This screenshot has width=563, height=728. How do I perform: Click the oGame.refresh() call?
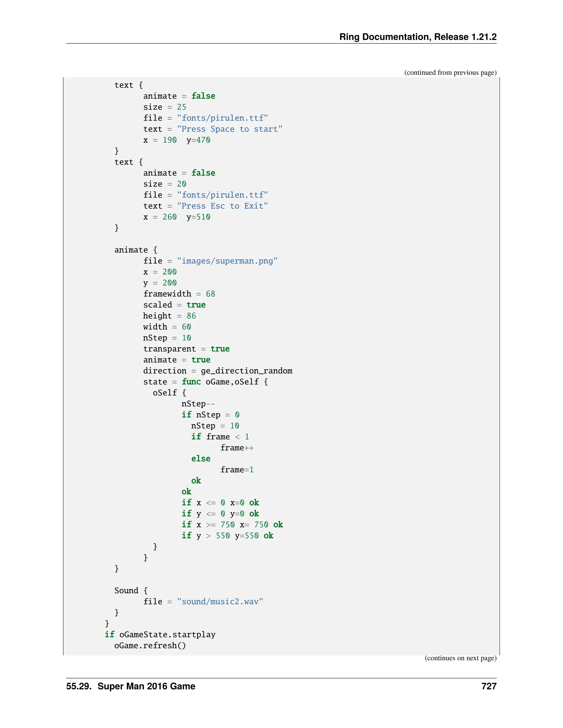click(x=150, y=646)
